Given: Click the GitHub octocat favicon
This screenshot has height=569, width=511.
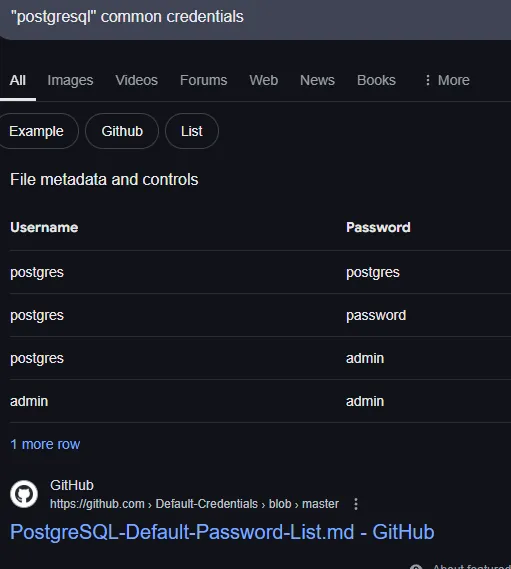Looking at the screenshot, I should coord(24,494).
